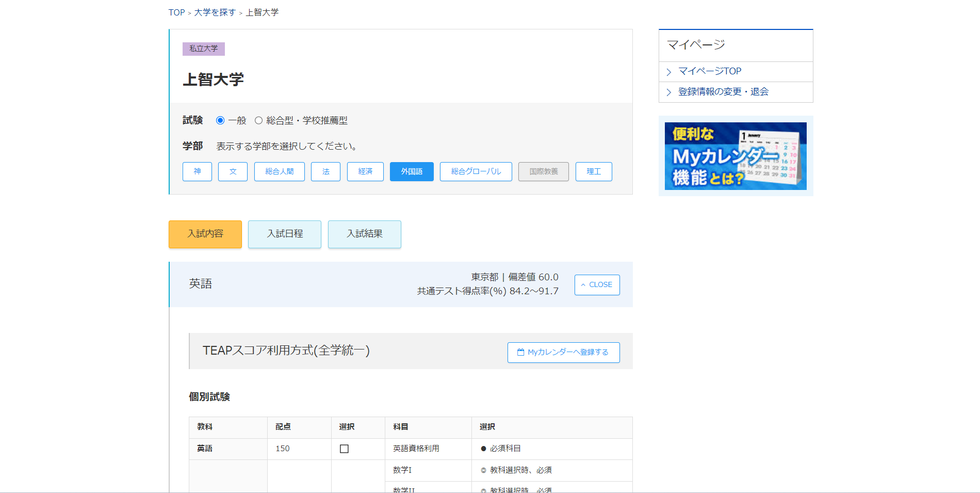
Task: Open the Myカレンダー機能 banner image
Action: [736, 156]
